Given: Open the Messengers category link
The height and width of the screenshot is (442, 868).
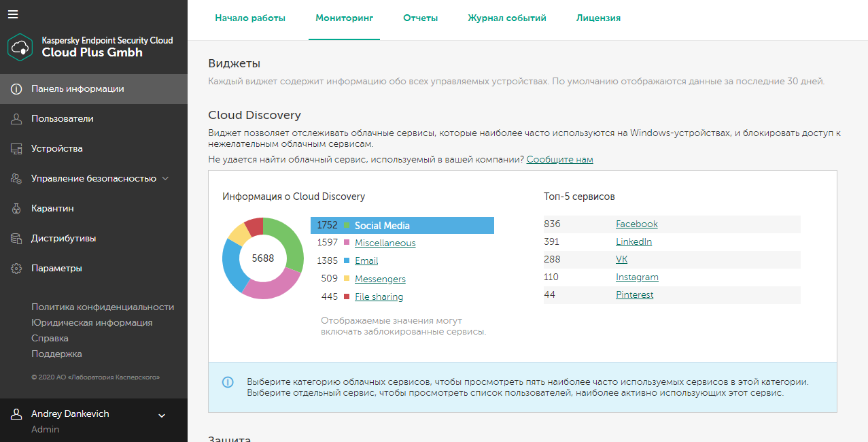Looking at the screenshot, I should (x=380, y=279).
